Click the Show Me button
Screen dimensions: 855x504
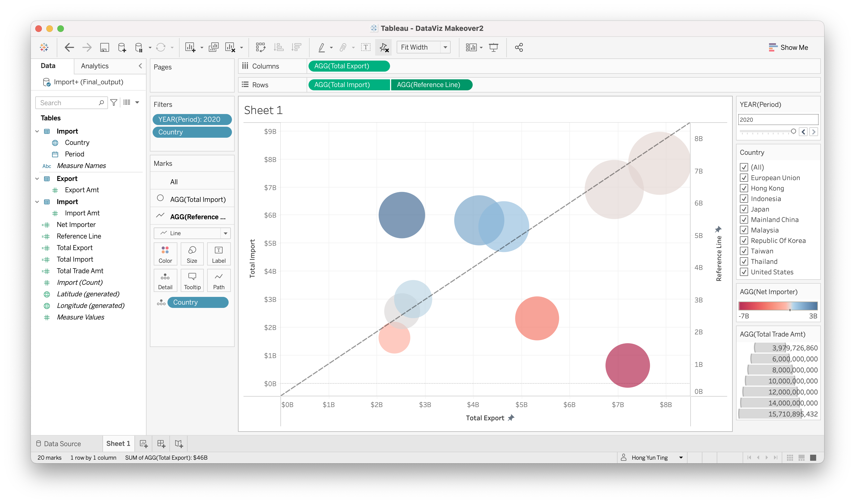(x=788, y=47)
